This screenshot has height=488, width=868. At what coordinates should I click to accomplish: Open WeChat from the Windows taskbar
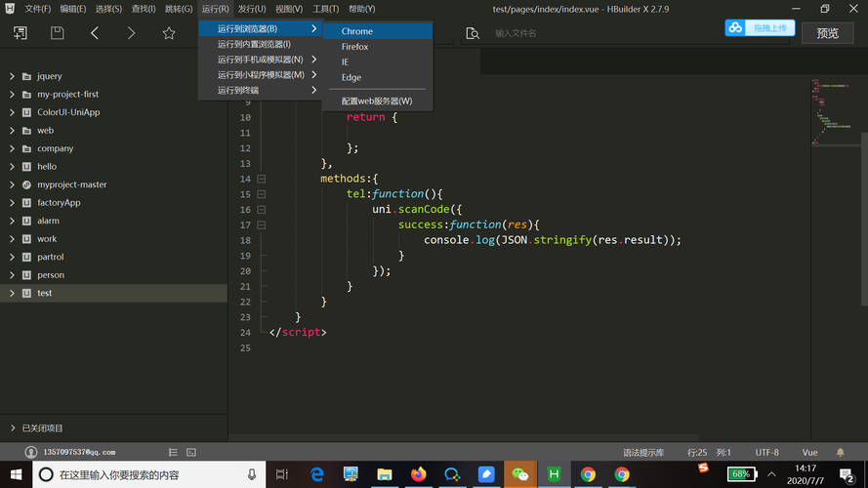(520, 474)
